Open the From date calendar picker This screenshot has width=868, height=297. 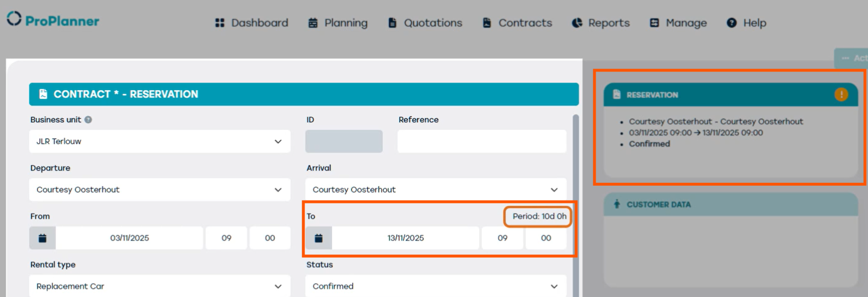point(42,238)
